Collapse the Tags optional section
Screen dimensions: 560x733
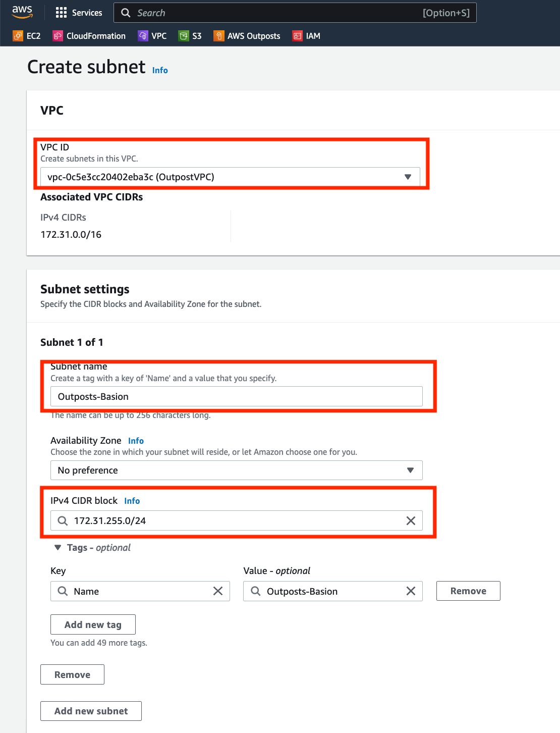click(x=57, y=547)
